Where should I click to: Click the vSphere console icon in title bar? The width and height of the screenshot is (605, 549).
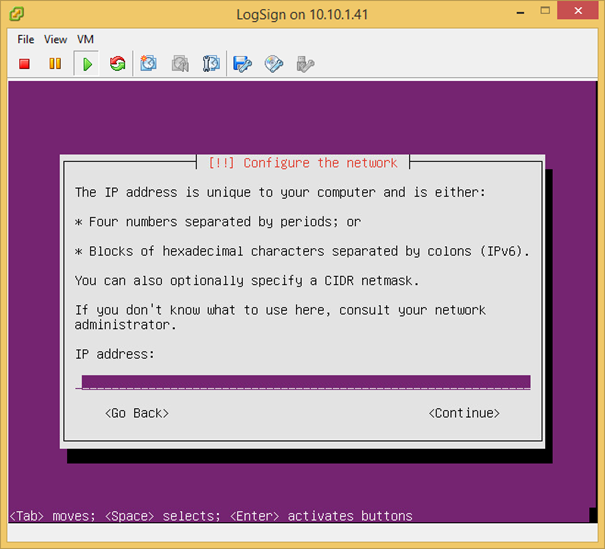(17, 14)
